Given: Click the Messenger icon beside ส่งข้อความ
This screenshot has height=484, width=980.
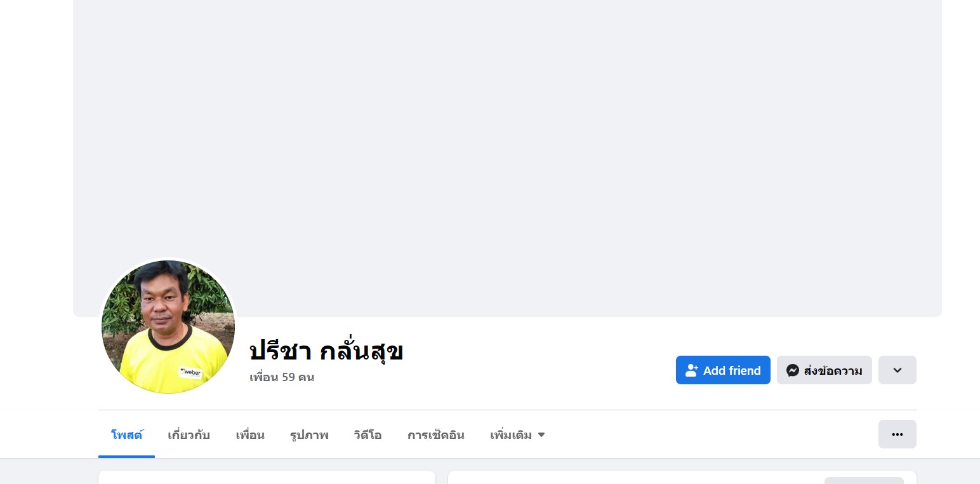Looking at the screenshot, I should tap(792, 370).
